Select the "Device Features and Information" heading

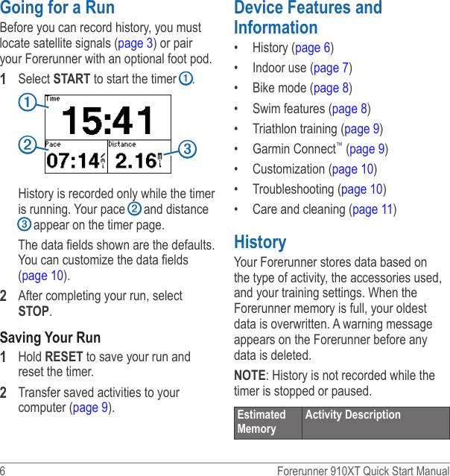click(308, 17)
